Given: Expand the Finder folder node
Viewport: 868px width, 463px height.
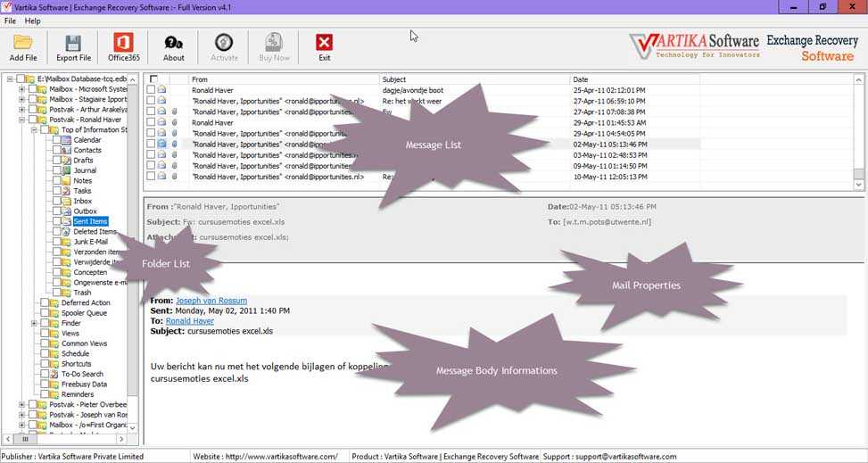Looking at the screenshot, I should coord(34,323).
